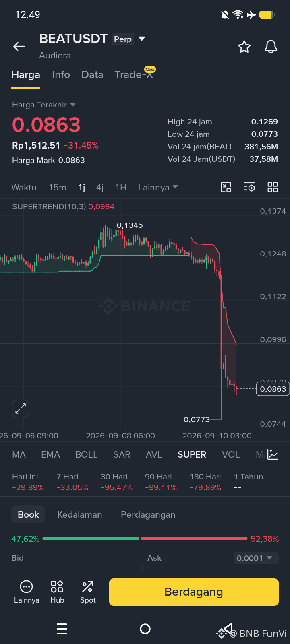Image resolution: width=290 pixels, height=644 pixels.
Task: Tap the yellow Berdagang button
Action: point(194,592)
